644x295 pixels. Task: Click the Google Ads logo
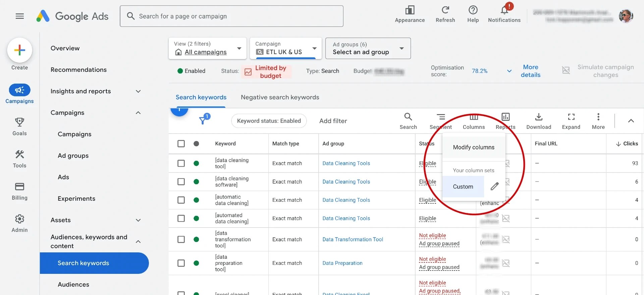pos(72,16)
